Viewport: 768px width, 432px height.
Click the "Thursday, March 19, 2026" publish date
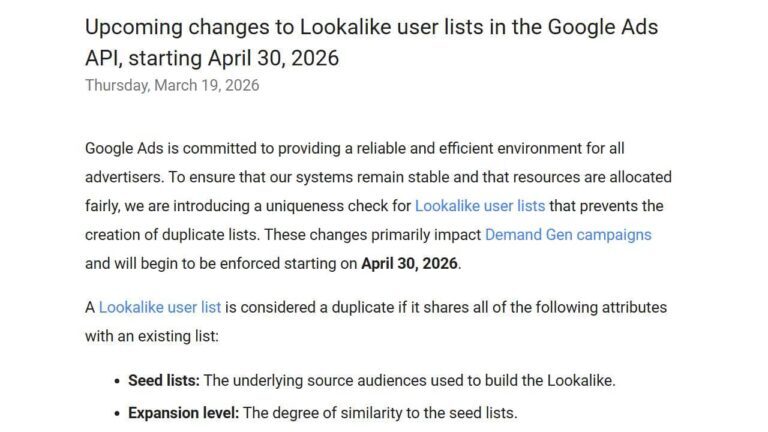171,85
